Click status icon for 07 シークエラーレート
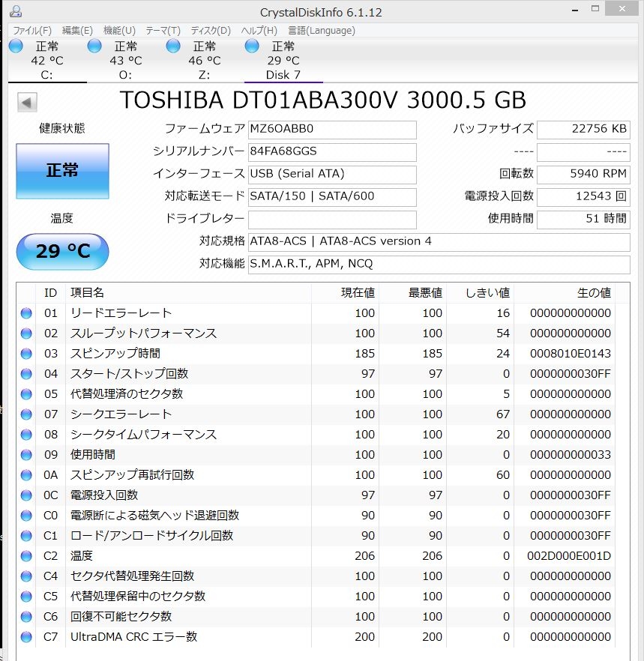 pos(26,414)
